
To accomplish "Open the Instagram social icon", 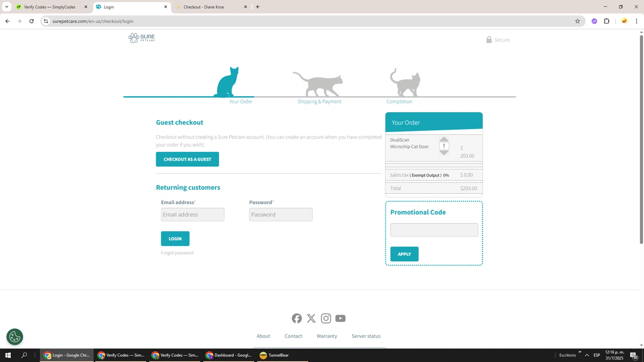I will [x=326, y=318].
